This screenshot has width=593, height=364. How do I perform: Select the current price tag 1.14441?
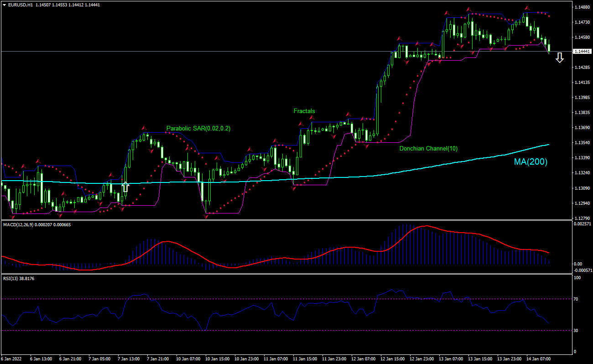pos(583,52)
